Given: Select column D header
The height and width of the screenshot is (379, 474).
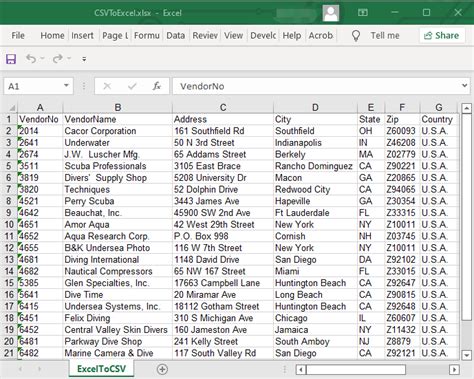Looking at the screenshot, I should click(315, 108).
